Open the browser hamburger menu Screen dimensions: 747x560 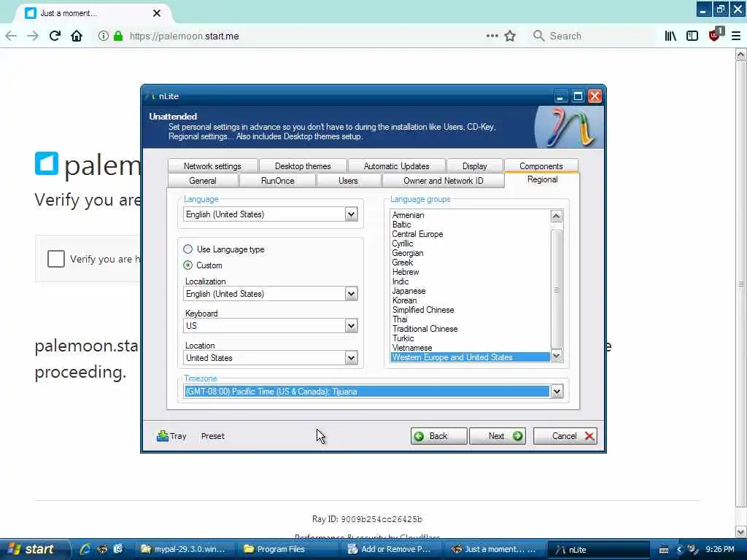tap(736, 36)
